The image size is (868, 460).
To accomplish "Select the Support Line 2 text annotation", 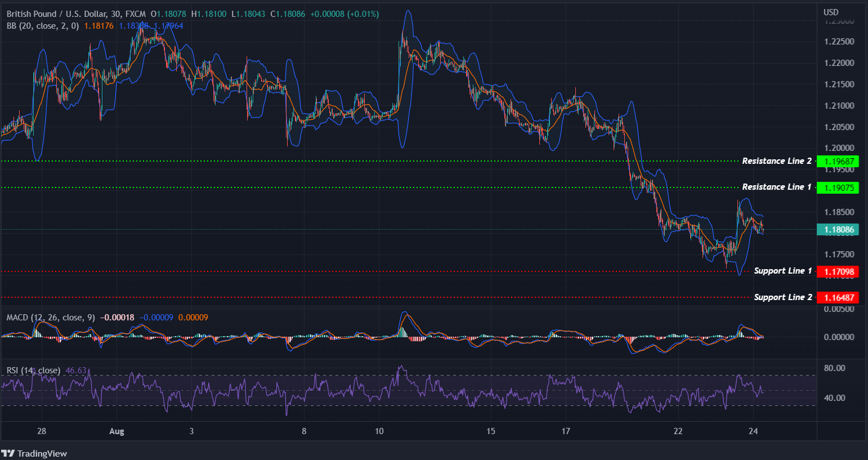I will pyautogui.click(x=782, y=297).
